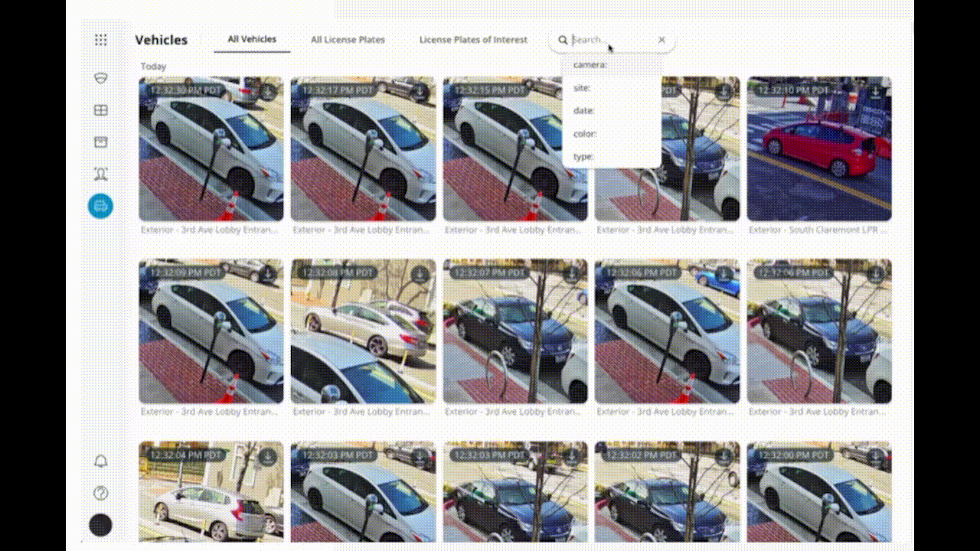Image resolution: width=980 pixels, height=551 pixels.
Task: Open License Plates of Interest tab
Action: (x=473, y=40)
